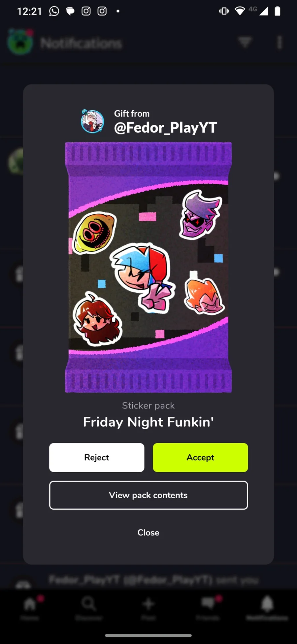Viewport: 297px width, 644px height.
Task: Select the yellow lemon monster sticker
Action: [x=94, y=233]
